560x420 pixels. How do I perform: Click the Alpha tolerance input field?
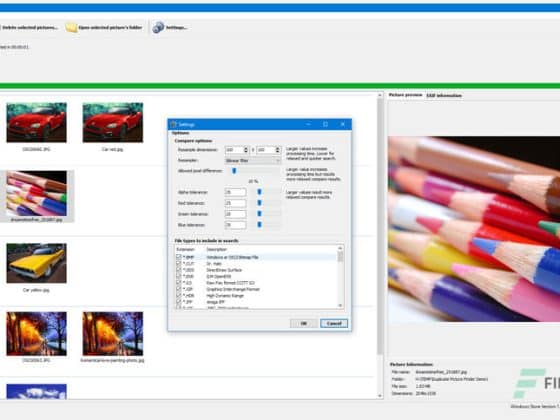(x=235, y=192)
